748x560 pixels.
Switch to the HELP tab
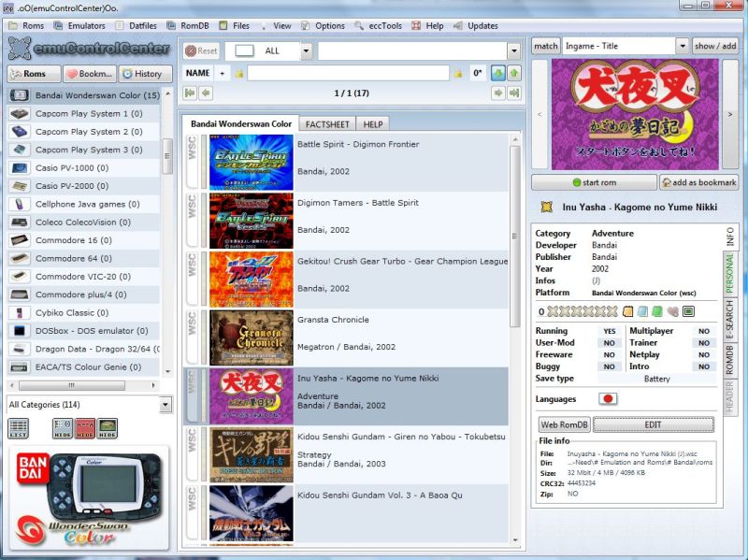point(373,124)
